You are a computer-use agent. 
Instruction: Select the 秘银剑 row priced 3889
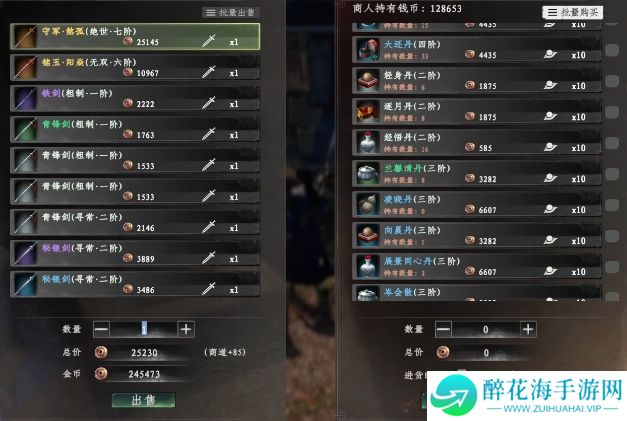pyautogui.click(x=135, y=253)
